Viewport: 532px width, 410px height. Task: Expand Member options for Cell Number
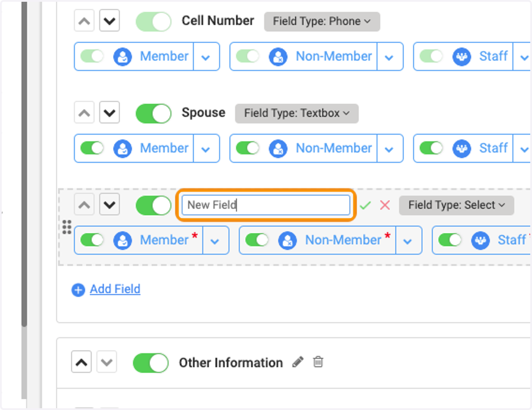click(206, 57)
